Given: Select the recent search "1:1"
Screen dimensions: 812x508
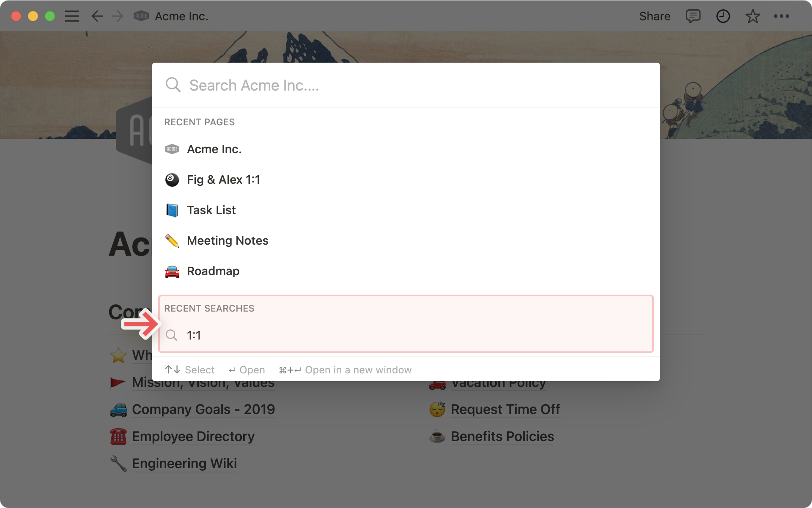Looking at the screenshot, I should coord(194,335).
